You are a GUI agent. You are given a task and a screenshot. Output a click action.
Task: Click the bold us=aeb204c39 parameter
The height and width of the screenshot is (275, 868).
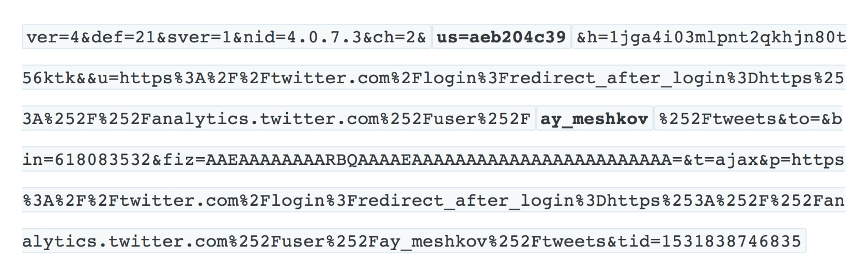coord(501,37)
